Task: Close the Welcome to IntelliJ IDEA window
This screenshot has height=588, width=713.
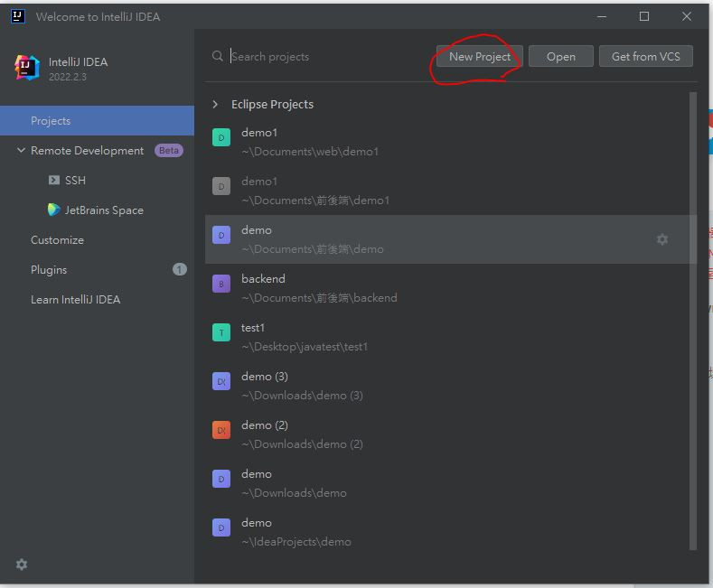Action: pyautogui.click(x=686, y=17)
